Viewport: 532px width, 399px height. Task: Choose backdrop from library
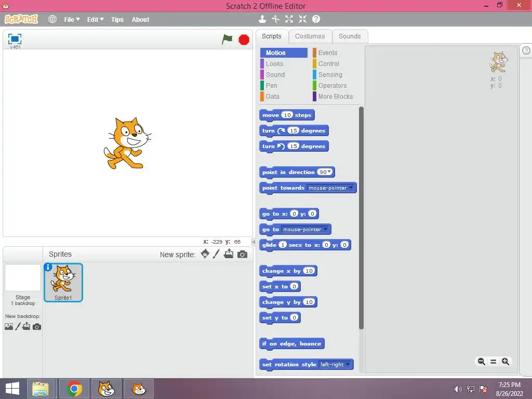pos(9,326)
